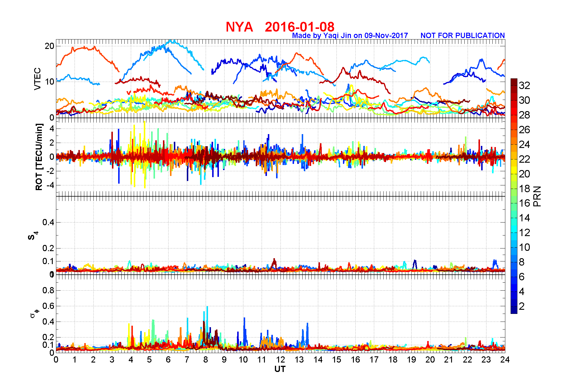Click sigma-phi axis tick label "0.8"
561x392 pixels.
[x=48, y=290]
